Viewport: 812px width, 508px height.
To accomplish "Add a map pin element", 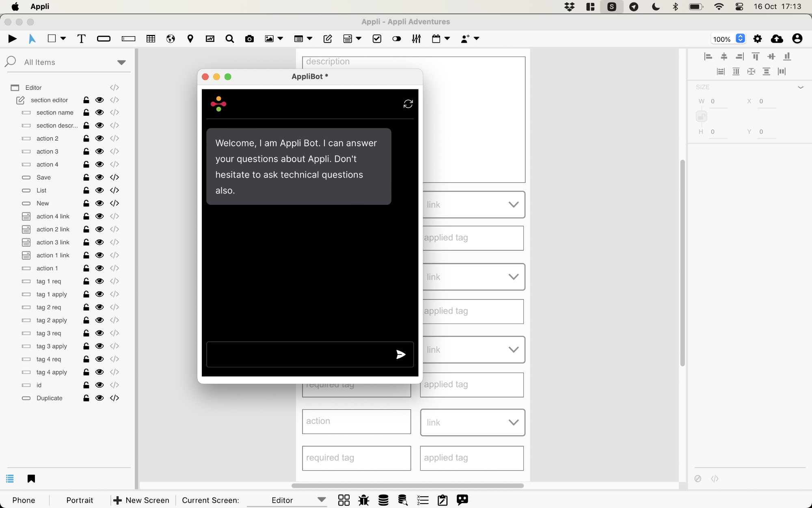I will tap(190, 39).
